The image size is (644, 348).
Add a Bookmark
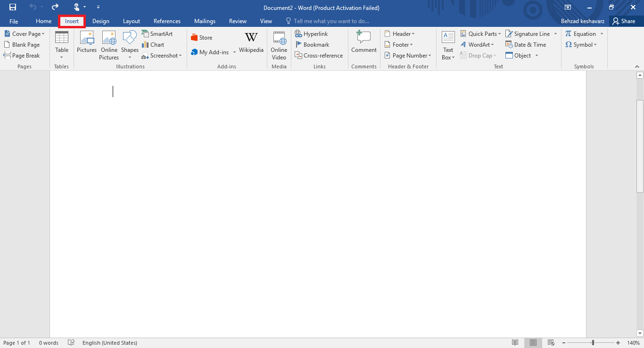click(312, 45)
